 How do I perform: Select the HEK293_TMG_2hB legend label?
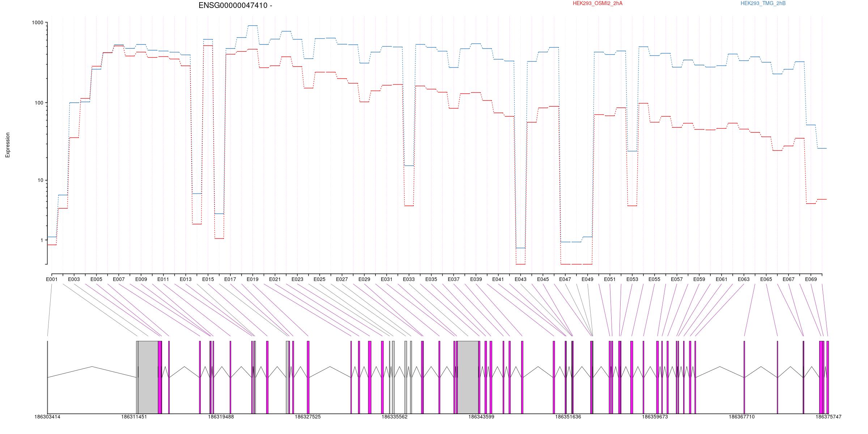(x=763, y=3)
